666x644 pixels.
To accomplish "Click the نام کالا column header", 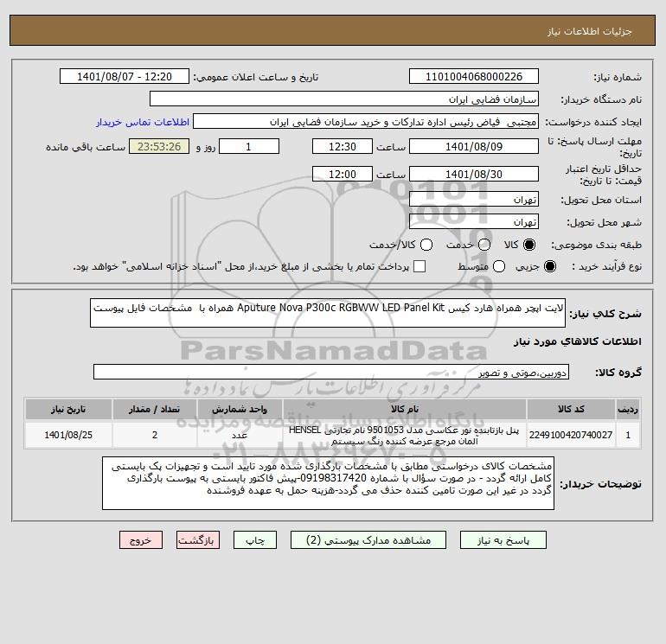I will [x=405, y=409].
